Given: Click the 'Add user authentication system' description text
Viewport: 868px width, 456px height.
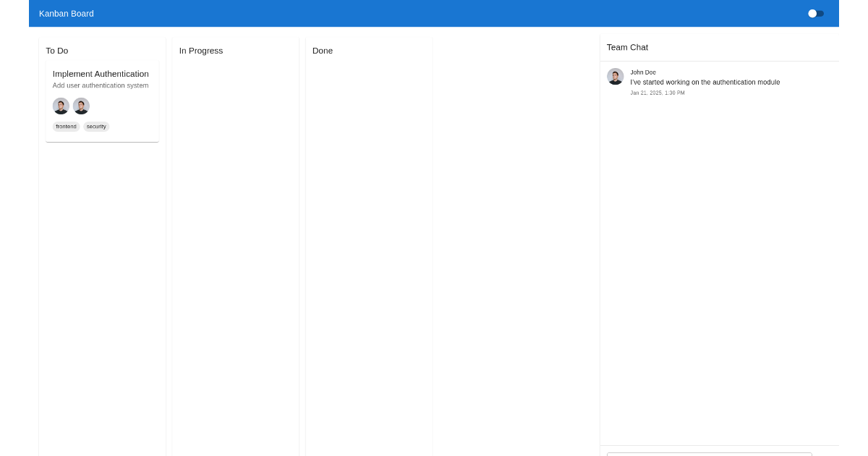Looking at the screenshot, I should click(x=101, y=85).
